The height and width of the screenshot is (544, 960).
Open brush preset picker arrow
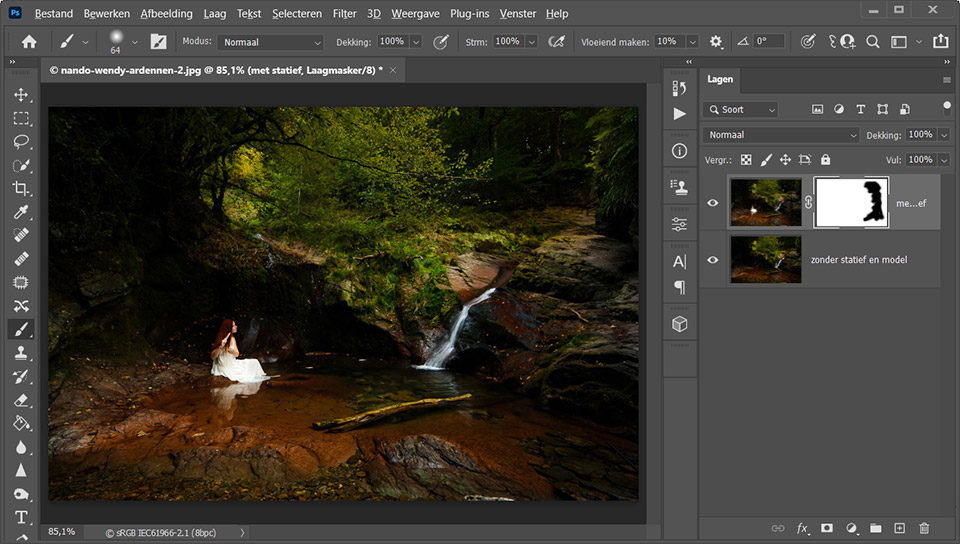(x=135, y=42)
